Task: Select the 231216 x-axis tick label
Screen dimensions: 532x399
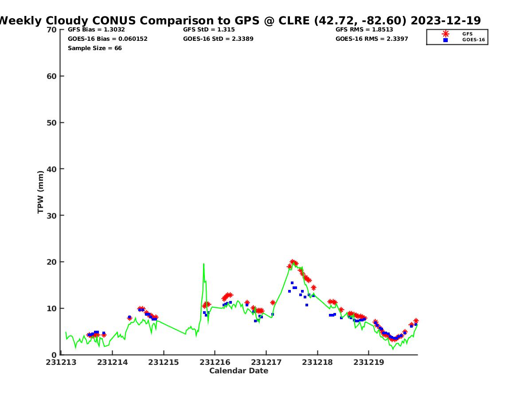Action: pos(215,362)
